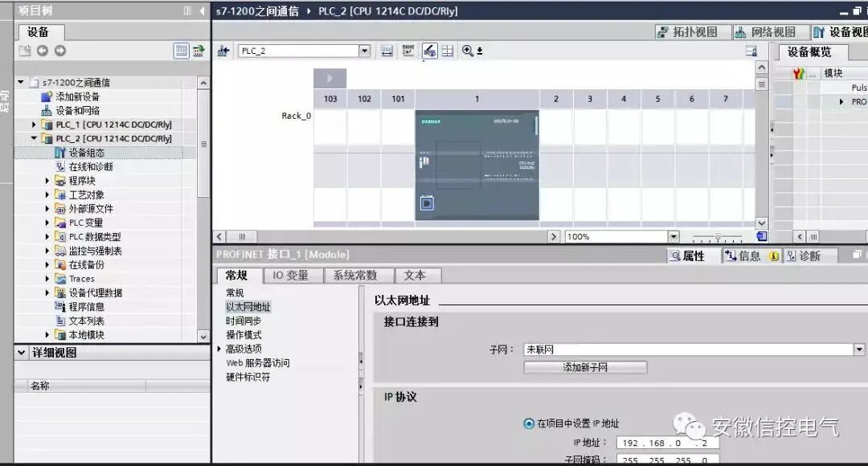Image resolution: width=868 pixels, height=466 pixels.
Task: Switch to the IO 变量 tab
Action: [293, 275]
